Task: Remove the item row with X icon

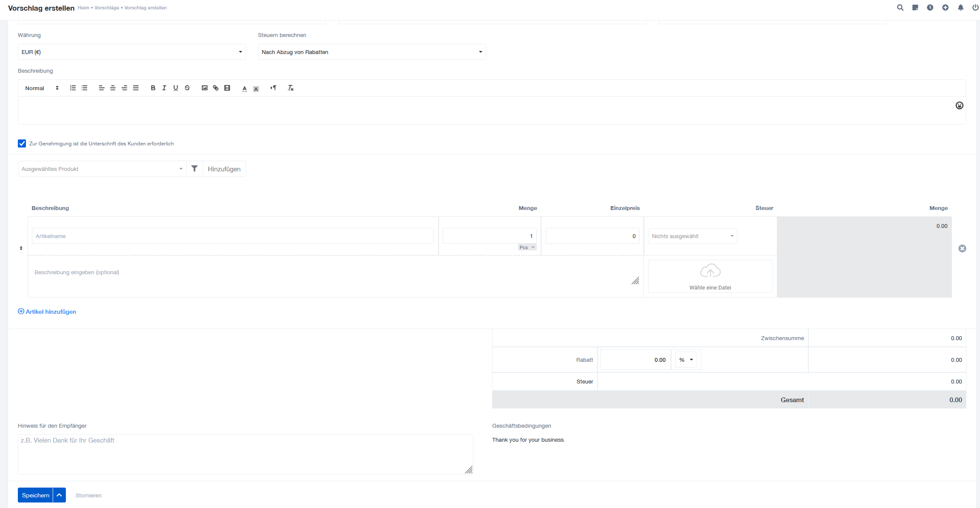Action: click(x=962, y=249)
